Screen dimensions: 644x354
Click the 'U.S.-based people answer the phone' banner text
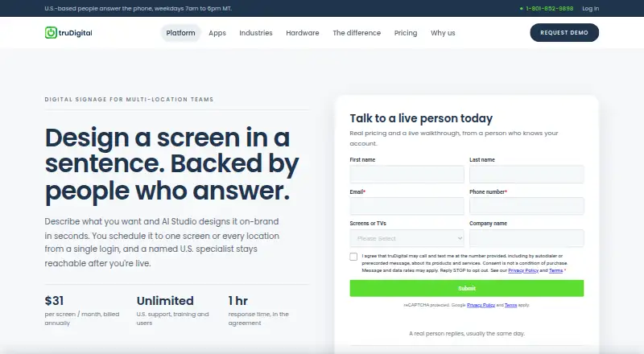click(138, 8)
